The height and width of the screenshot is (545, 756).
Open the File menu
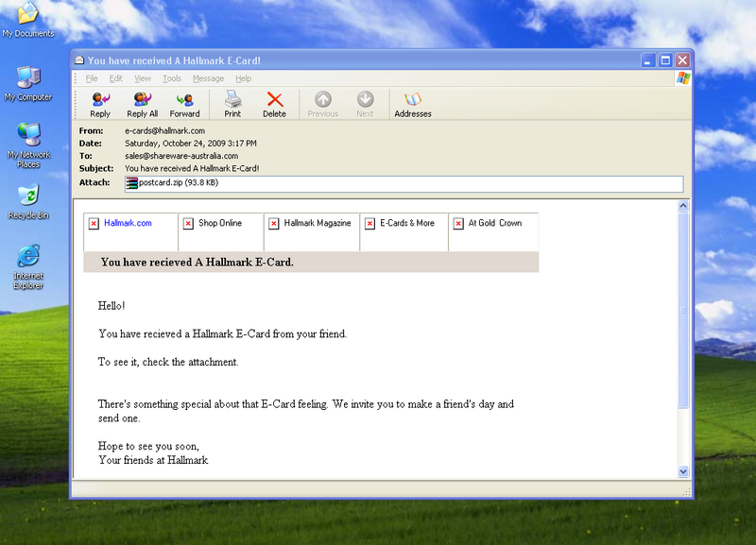(92, 78)
